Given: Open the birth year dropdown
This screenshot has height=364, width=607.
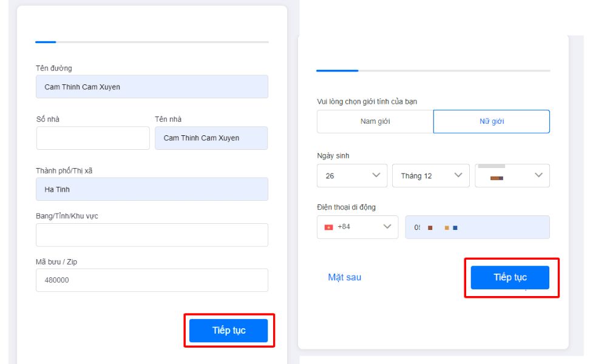Looking at the screenshot, I should [512, 176].
